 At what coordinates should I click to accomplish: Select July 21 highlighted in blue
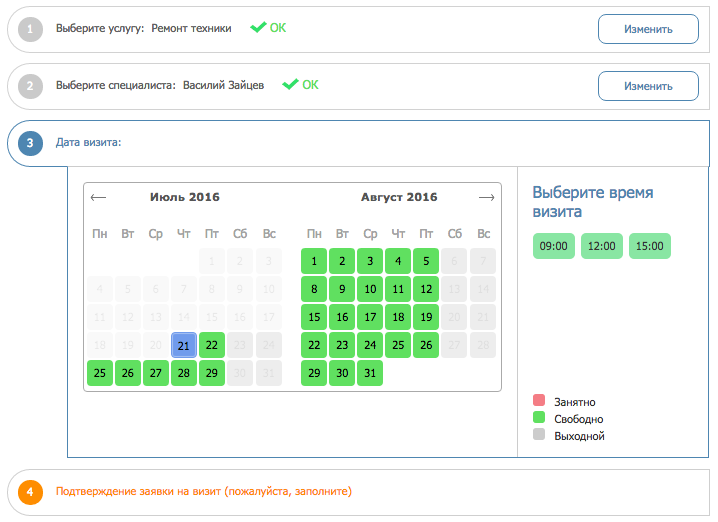click(x=184, y=345)
